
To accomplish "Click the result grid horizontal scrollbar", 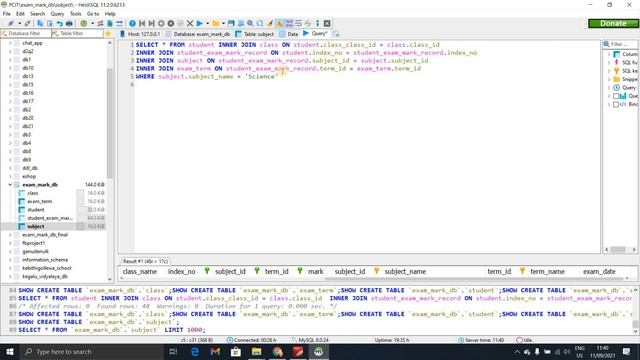I will click(476, 279).
